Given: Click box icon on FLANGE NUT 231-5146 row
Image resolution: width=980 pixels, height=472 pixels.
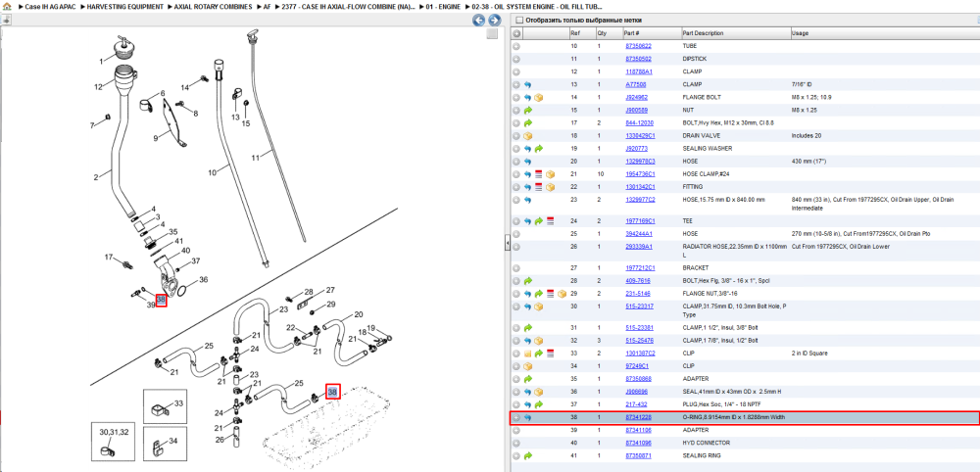Looking at the screenshot, I should tap(562, 294).
